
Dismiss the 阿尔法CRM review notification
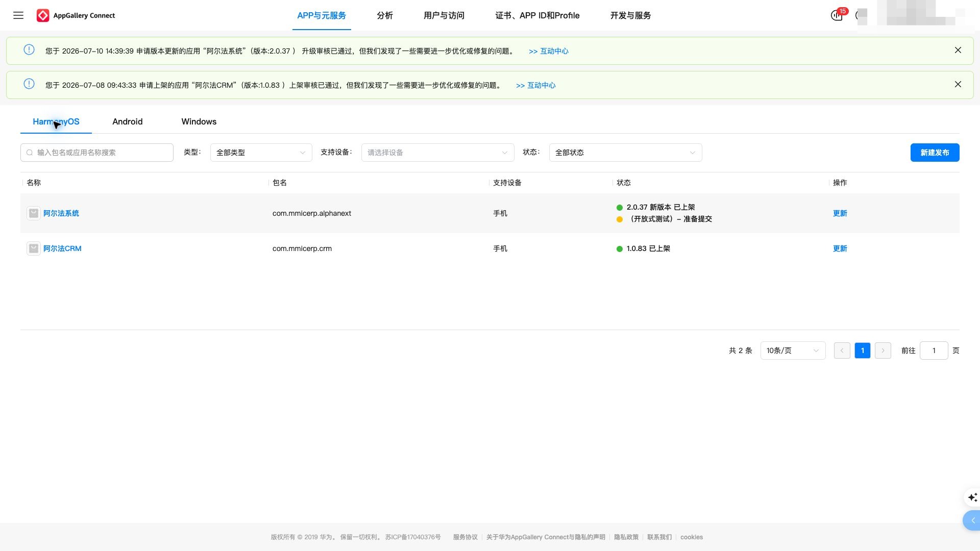[958, 84]
